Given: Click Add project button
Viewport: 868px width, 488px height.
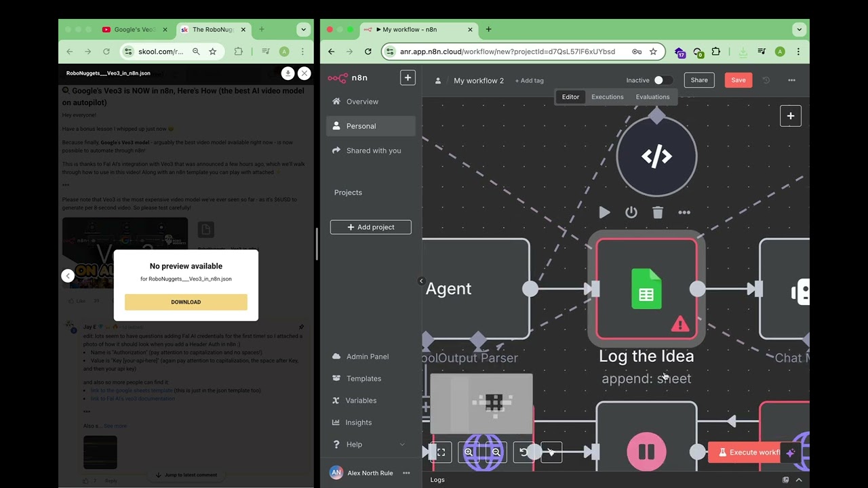Looking at the screenshot, I should tap(371, 227).
